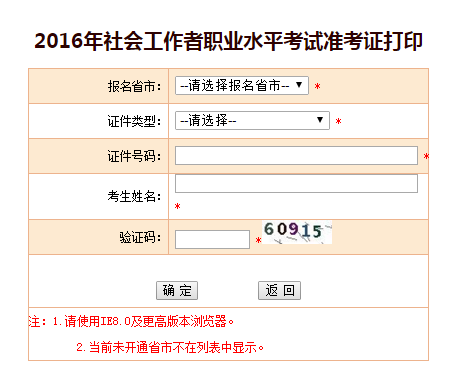Click the red asterisk under 考生姓名 field
The height and width of the screenshot is (376, 467).
(177, 206)
